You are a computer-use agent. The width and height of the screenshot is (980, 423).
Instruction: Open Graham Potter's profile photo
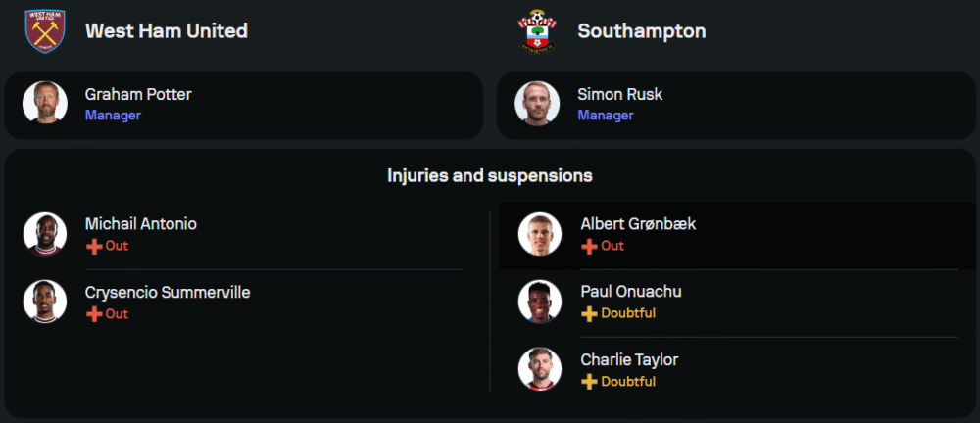tap(45, 103)
